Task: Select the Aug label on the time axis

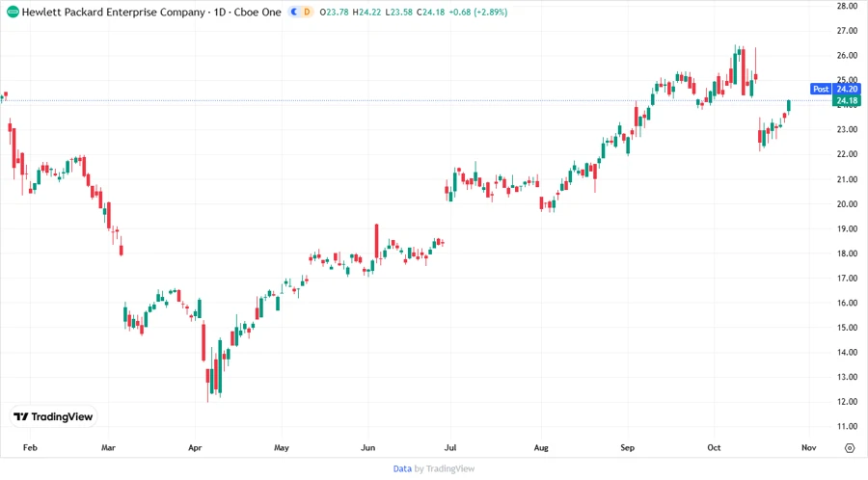Action: [541, 447]
